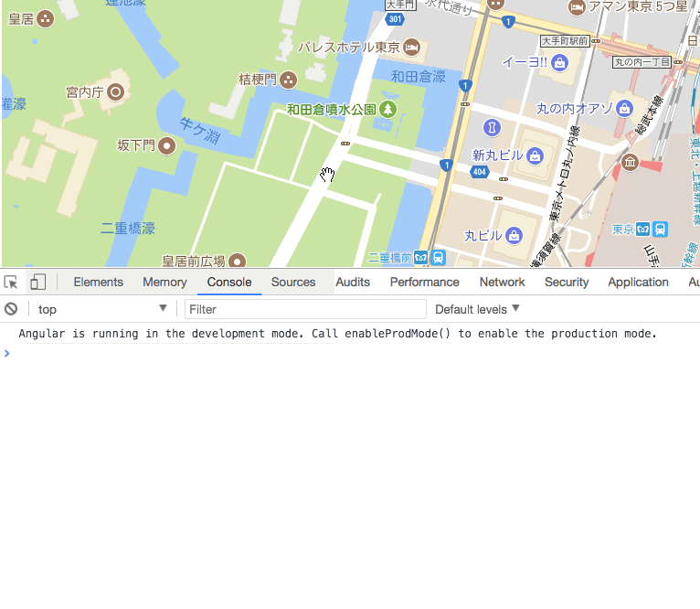Click the 新丸ビル shopping bag icon
Screen dimensions: 700x609
535,156
